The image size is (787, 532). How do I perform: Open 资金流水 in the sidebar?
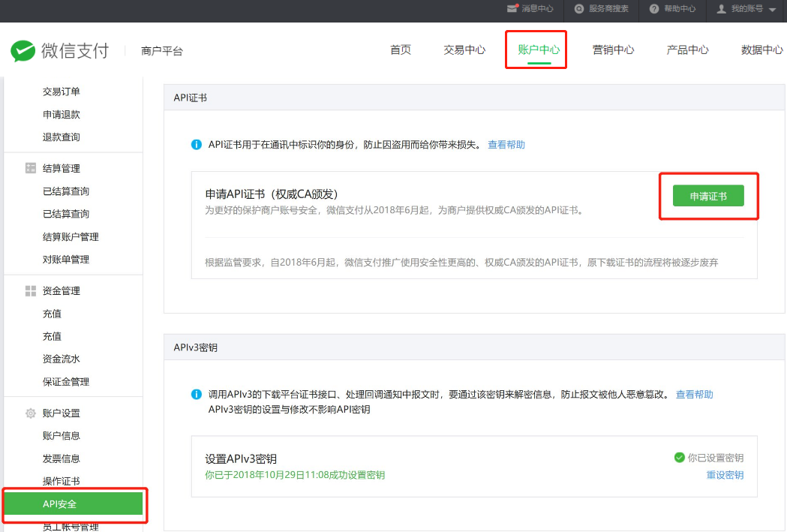click(62, 359)
